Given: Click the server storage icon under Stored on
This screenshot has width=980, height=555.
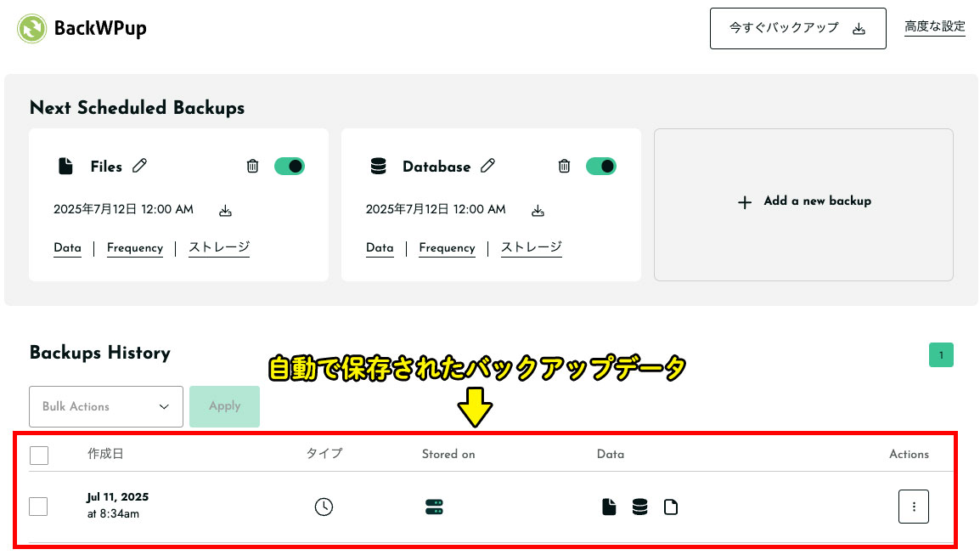Looking at the screenshot, I should coord(434,507).
